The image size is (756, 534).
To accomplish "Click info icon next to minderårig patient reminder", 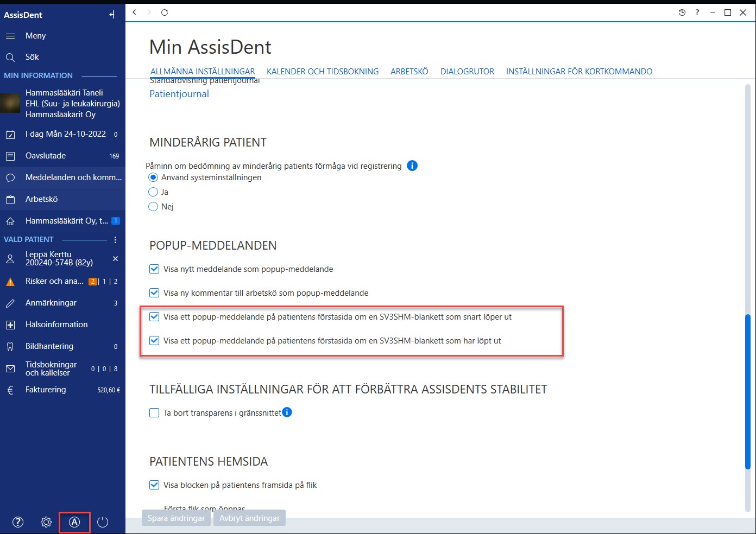I will tap(412, 166).
